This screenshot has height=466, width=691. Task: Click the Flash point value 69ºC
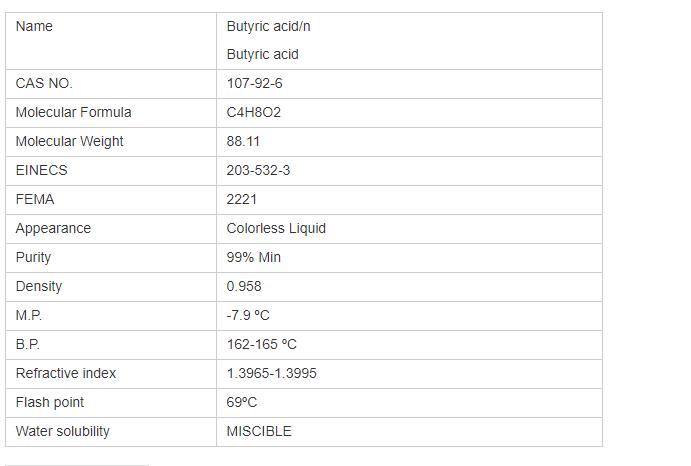pyautogui.click(x=242, y=402)
